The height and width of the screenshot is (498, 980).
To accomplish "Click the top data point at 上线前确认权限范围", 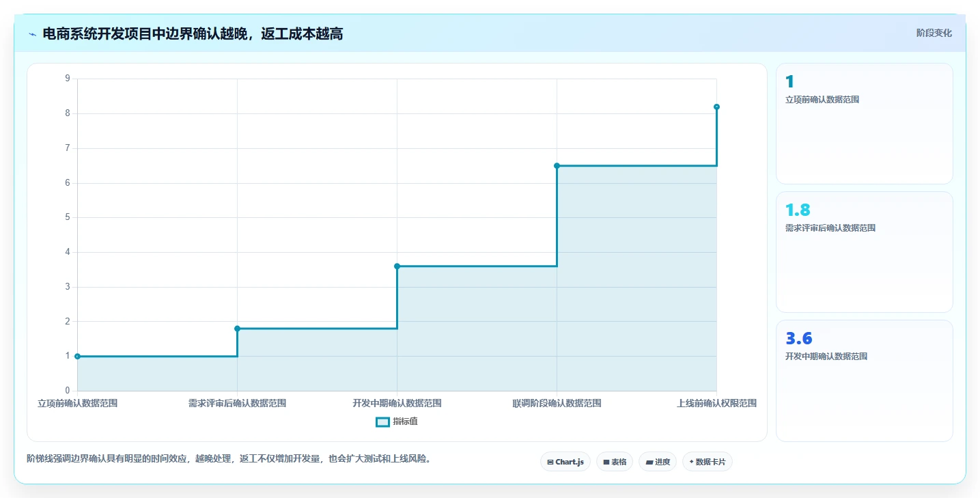I will tap(716, 107).
